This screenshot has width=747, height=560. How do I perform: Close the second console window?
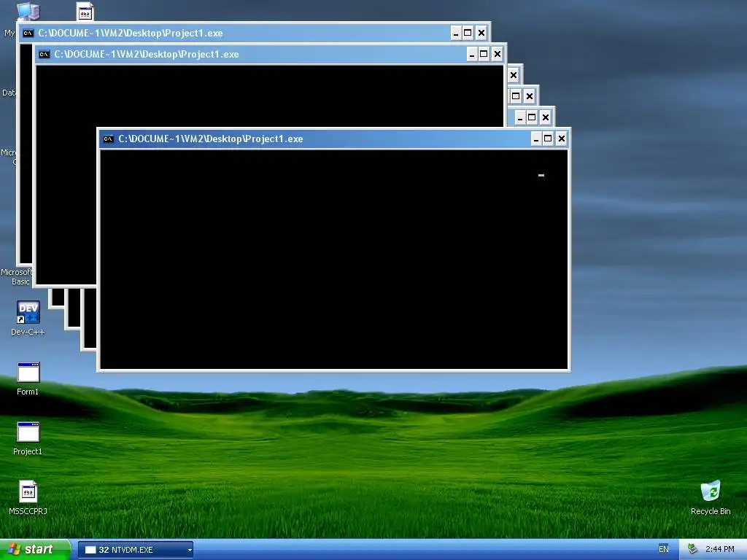tap(498, 54)
